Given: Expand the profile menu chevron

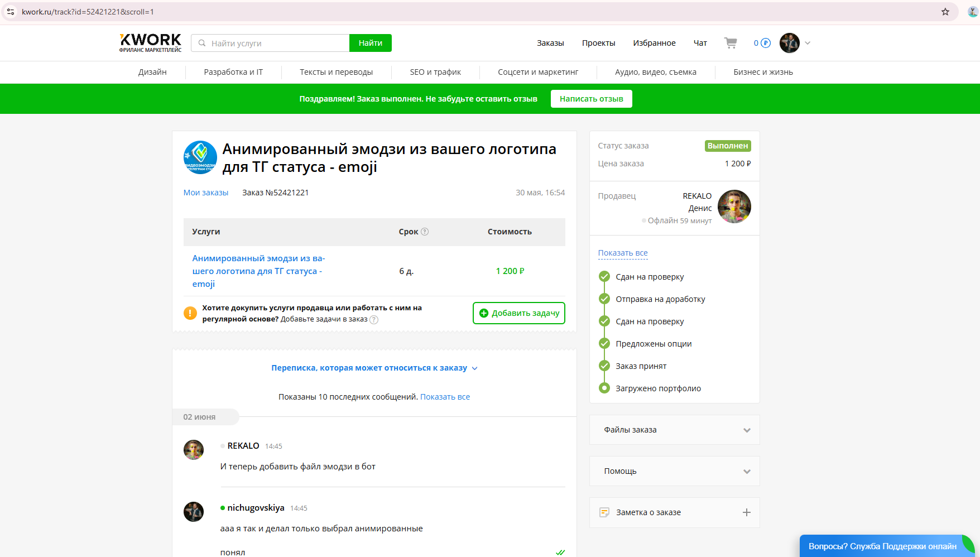Looking at the screenshot, I should (x=808, y=43).
